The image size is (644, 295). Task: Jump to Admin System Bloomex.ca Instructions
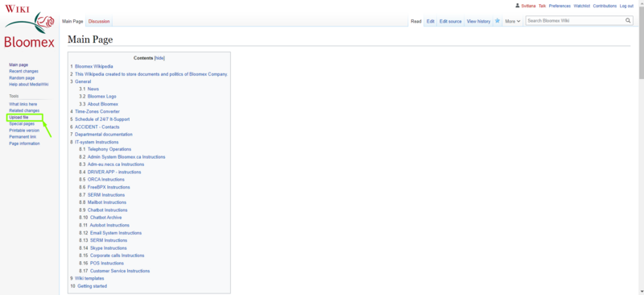[x=126, y=157]
